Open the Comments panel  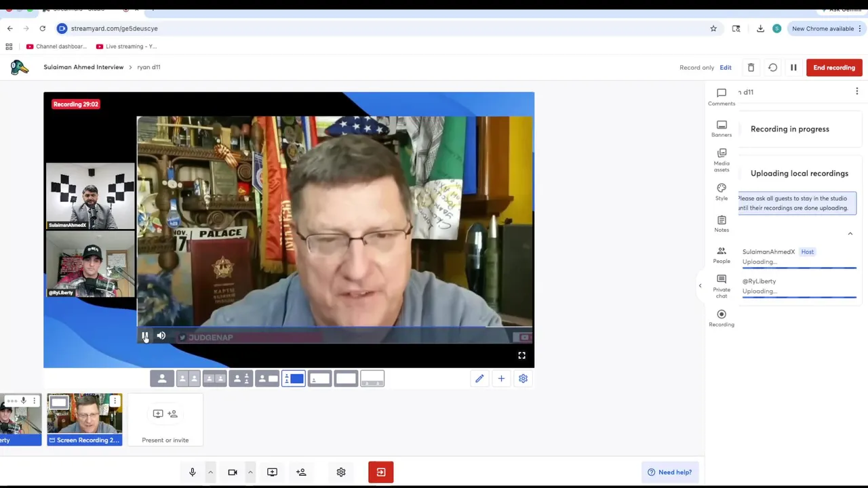[722, 97]
